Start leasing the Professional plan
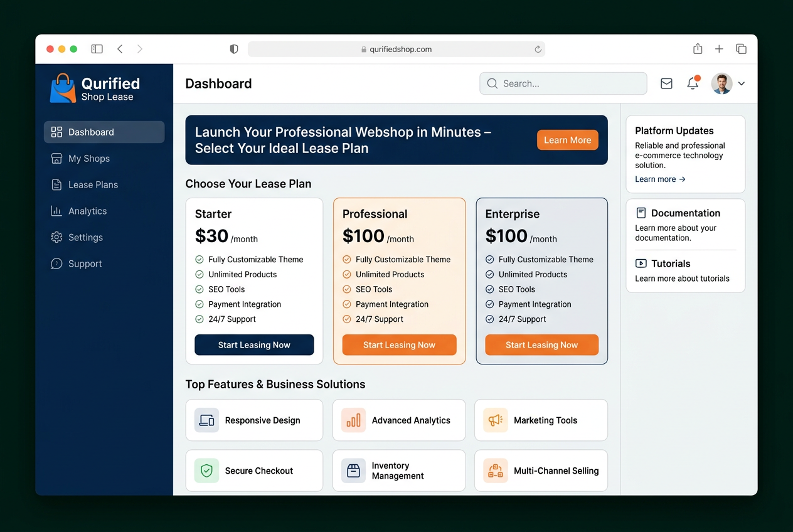 pos(399,345)
